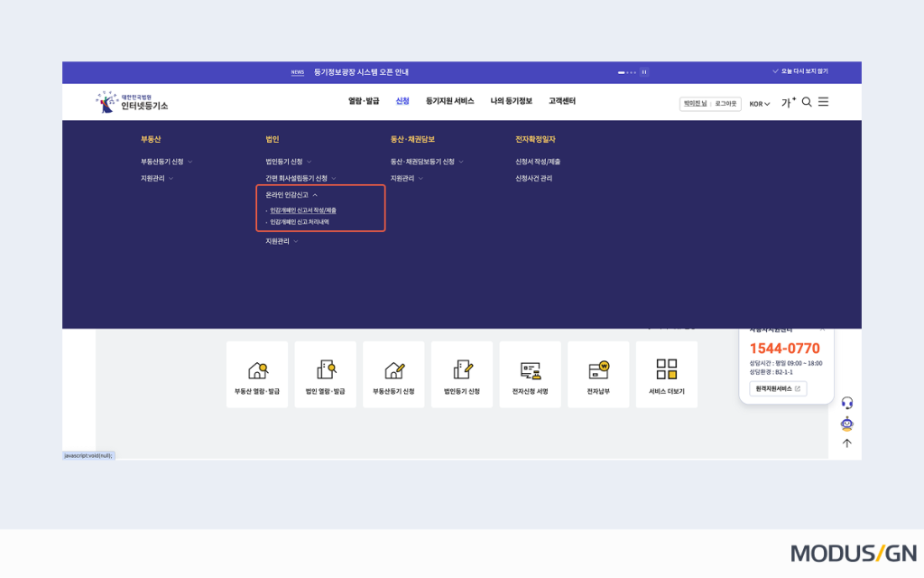Click the headset support icon
Screen dimensions: 924x578
pos(846,403)
